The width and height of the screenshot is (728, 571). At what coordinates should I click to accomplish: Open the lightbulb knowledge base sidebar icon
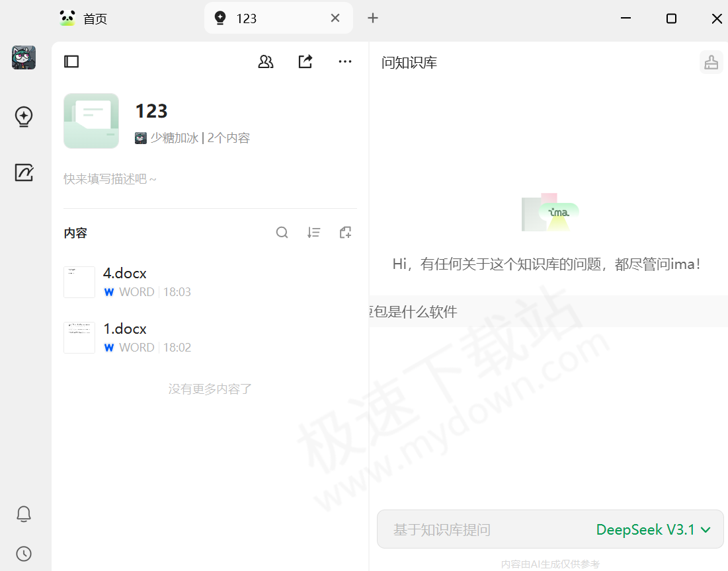24,117
